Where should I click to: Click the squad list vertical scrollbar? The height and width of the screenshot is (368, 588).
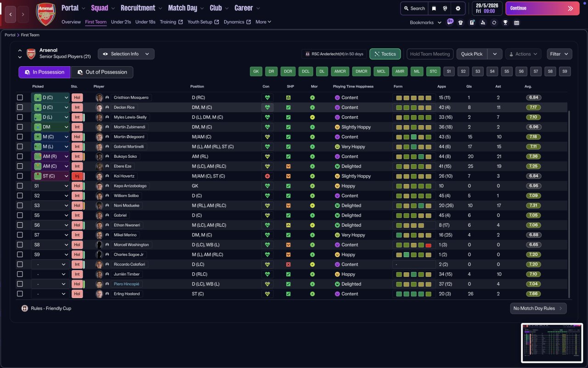569,204
